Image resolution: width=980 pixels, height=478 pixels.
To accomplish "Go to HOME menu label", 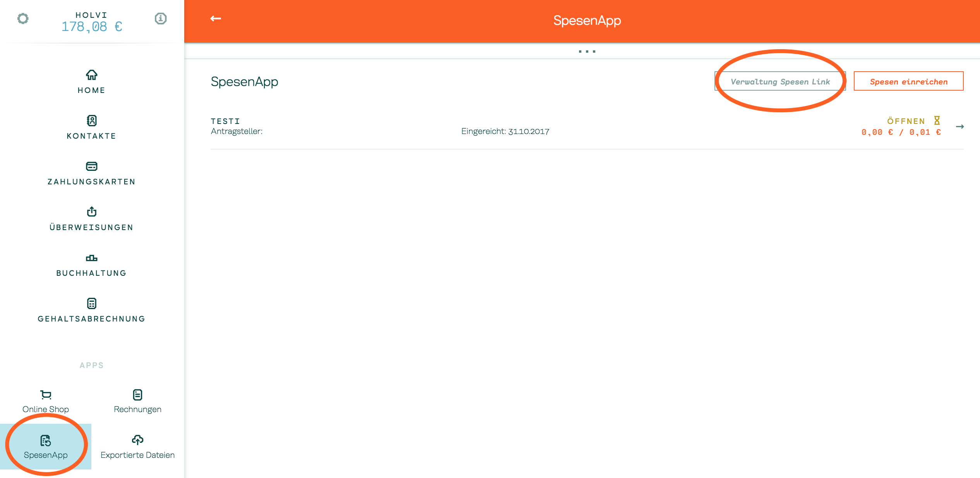I will tap(92, 90).
